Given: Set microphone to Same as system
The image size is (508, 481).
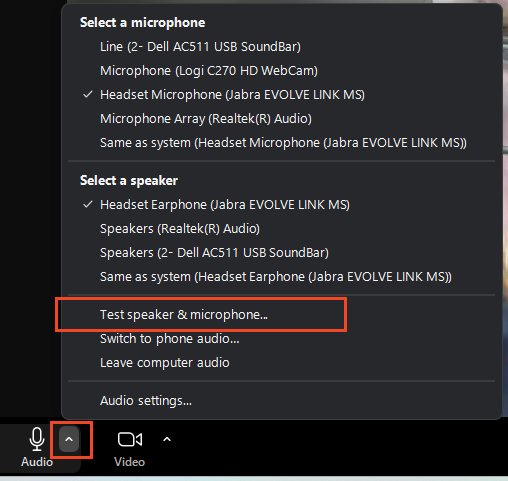Looking at the screenshot, I should tap(281, 143).
